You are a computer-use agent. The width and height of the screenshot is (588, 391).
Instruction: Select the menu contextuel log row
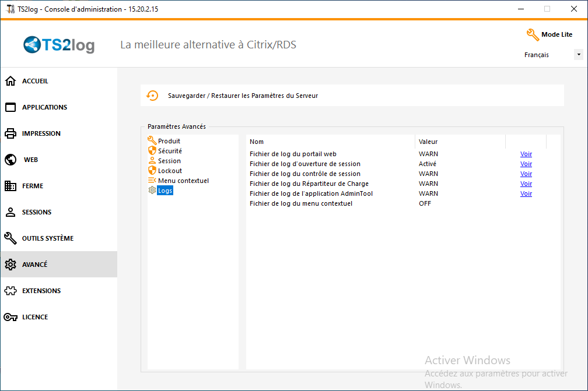(301, 203)
